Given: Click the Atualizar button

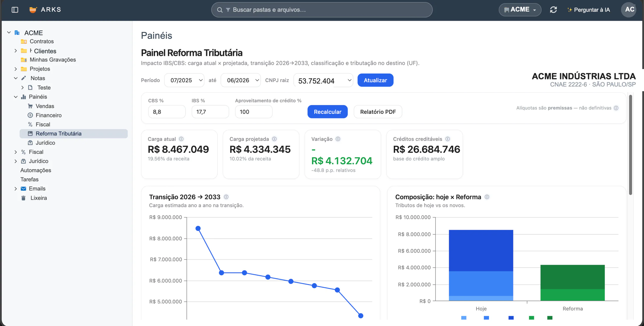Looking at the screenshot, I should click(375, 80).
